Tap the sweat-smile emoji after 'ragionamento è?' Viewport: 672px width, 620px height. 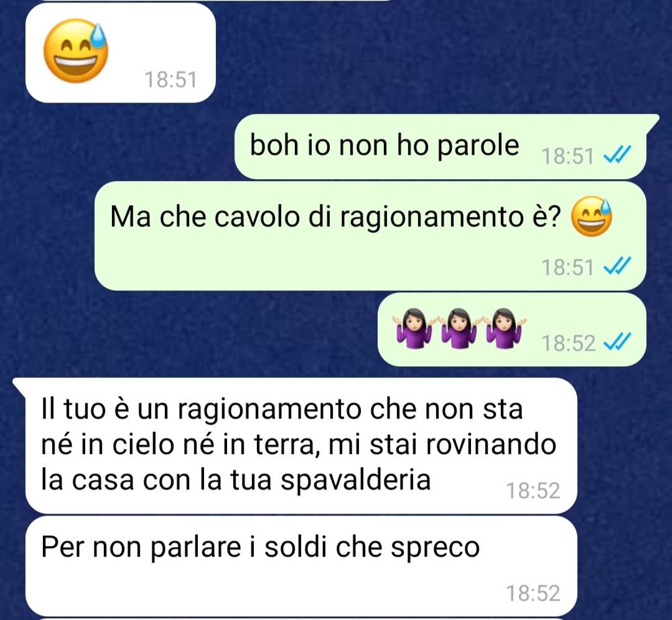[x=592, y=216]
